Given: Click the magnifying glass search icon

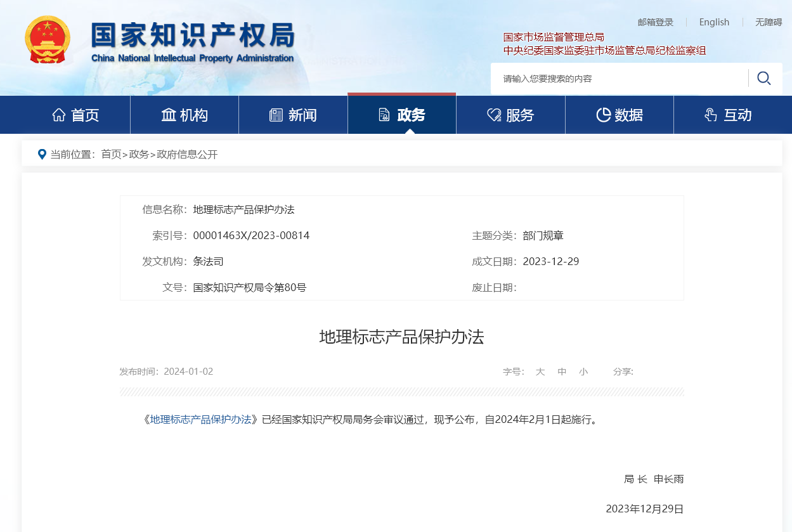Looking at the screenshot, I should 764,79.
